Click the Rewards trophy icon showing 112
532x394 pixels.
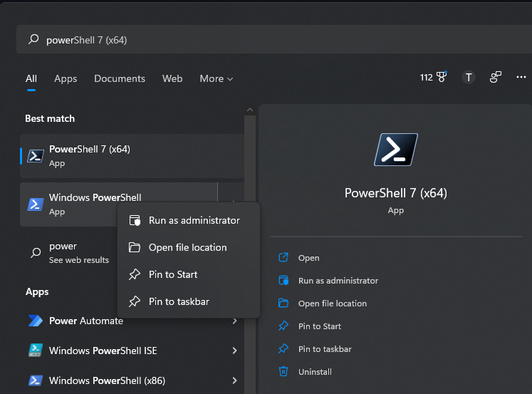[x=442, y=78]
